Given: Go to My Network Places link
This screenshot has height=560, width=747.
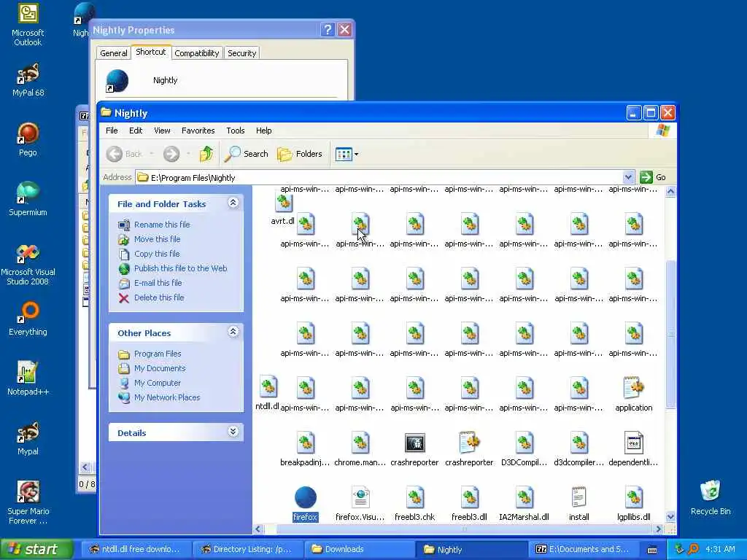Looking at the screenshot, I should pos(167,397).
